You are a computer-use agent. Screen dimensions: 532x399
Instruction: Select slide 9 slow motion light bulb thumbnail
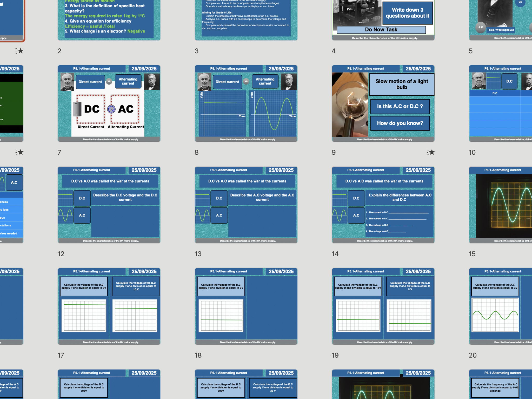click(x=383, y=103)
